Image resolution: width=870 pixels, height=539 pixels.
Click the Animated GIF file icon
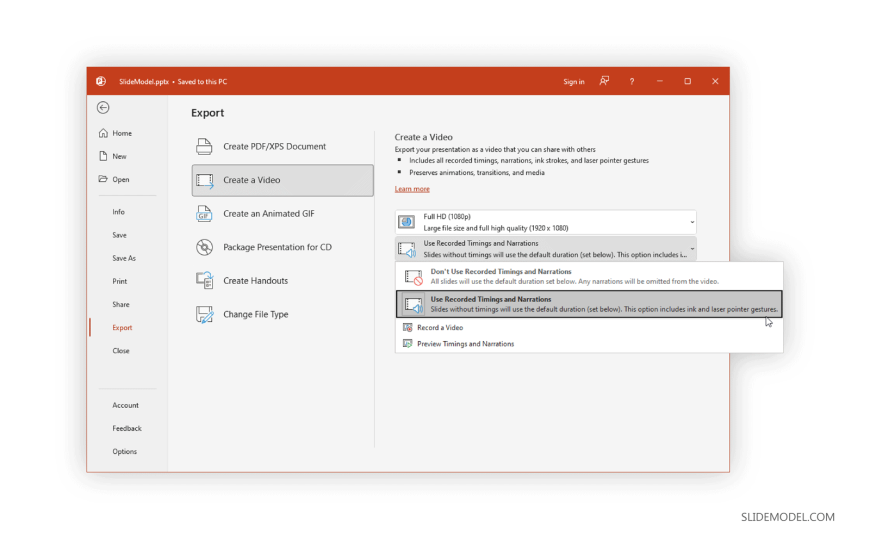pyautogui.click(x=204, y=214)
